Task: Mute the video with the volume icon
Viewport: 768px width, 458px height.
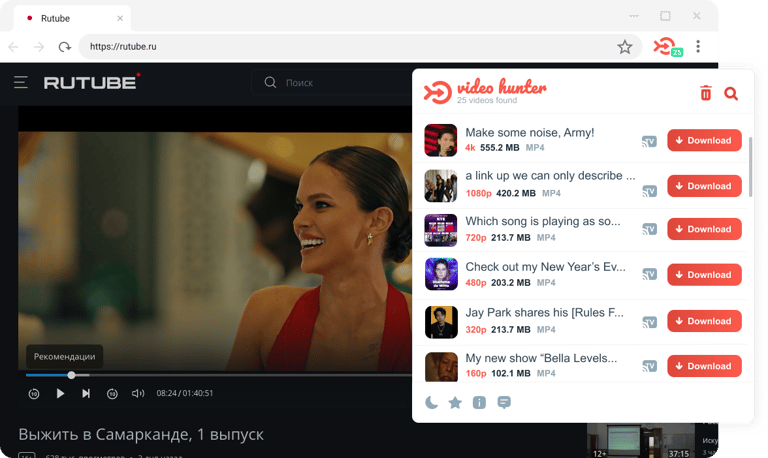Action: (x=138, y=393)
